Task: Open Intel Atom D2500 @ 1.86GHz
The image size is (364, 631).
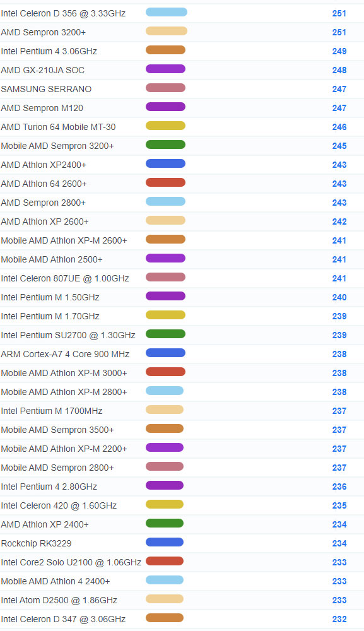Action: pyautogui.click(x=59, y=599)
